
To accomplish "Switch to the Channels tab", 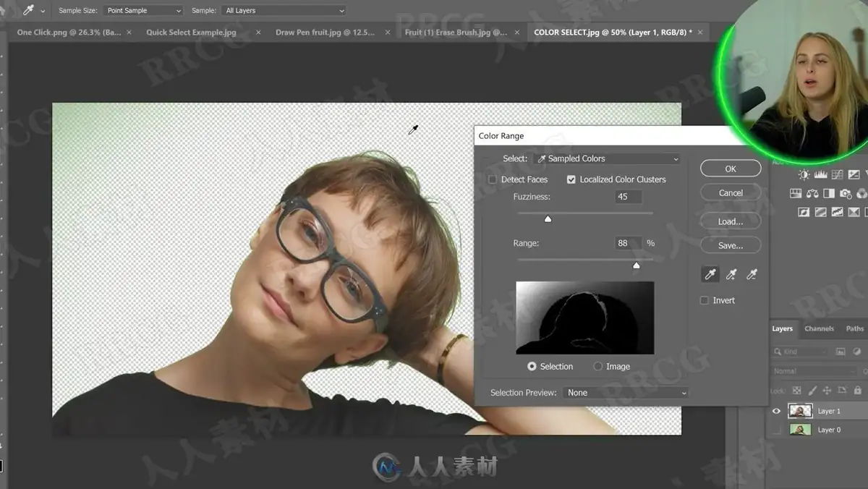I will tap(820, 328).
